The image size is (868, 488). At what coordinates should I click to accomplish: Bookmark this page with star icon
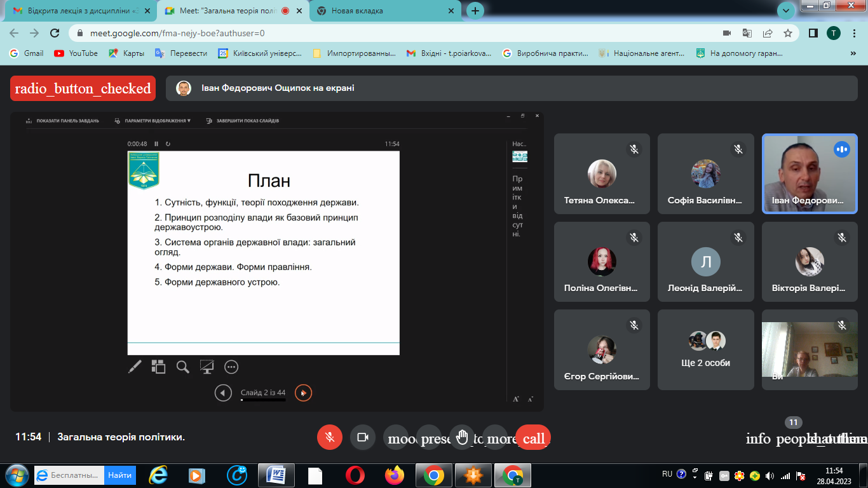[788, 33]
